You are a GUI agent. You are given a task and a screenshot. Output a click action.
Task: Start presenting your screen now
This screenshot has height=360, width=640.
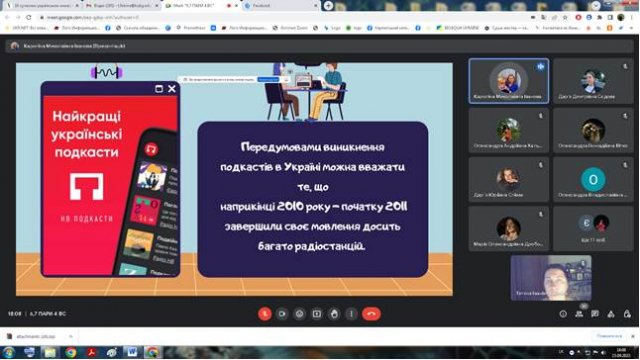(317, 314)
